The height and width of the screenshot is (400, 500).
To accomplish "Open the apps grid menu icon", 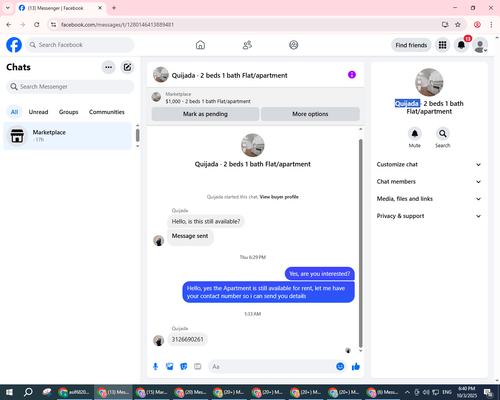I will (442, 45).
